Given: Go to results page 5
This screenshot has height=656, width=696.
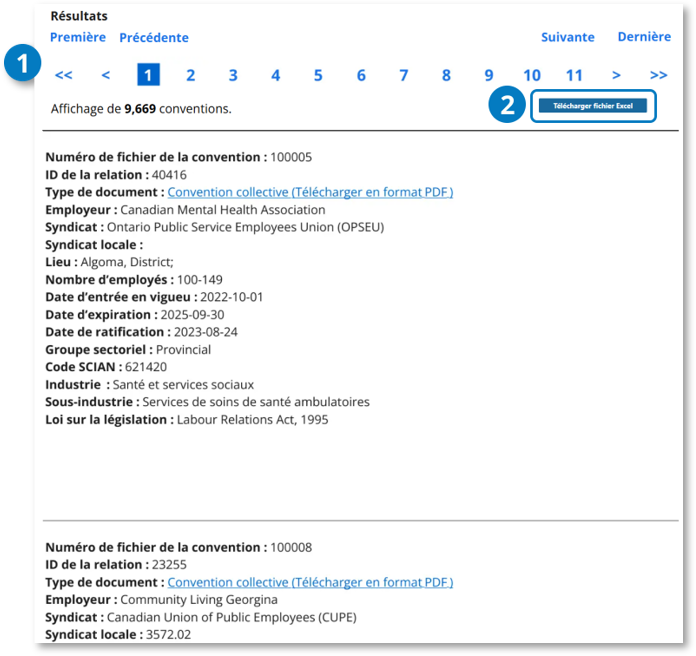Looking at the screenshot, I should point(318,75).
